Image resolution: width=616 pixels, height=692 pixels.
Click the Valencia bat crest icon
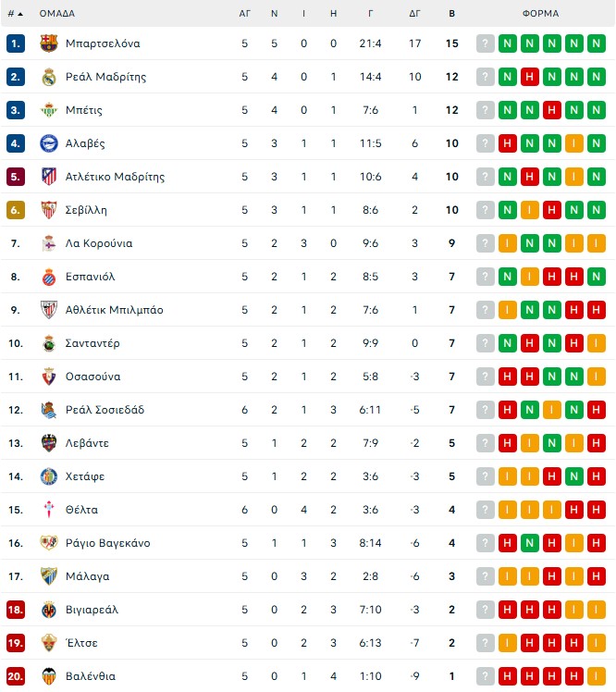tap(48, 676)
